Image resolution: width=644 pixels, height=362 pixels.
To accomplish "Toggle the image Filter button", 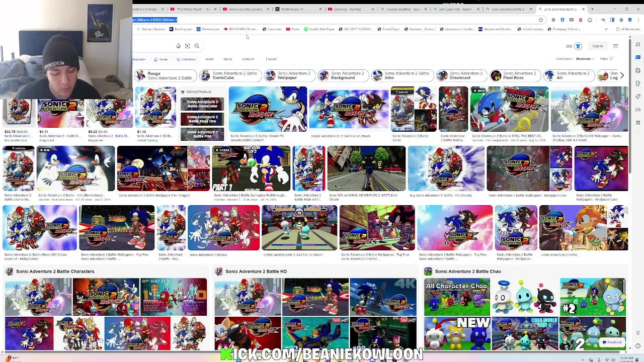I will (606, 59).
